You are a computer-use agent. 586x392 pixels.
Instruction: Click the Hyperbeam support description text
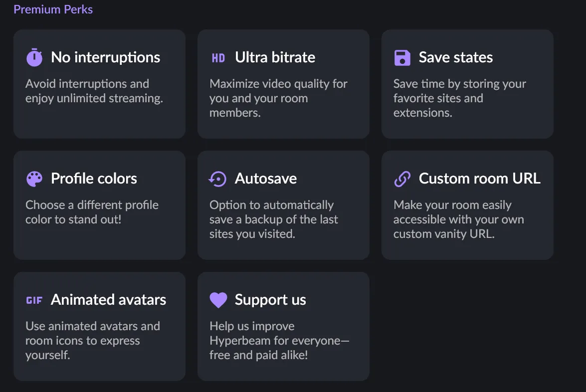pos(279,341)
